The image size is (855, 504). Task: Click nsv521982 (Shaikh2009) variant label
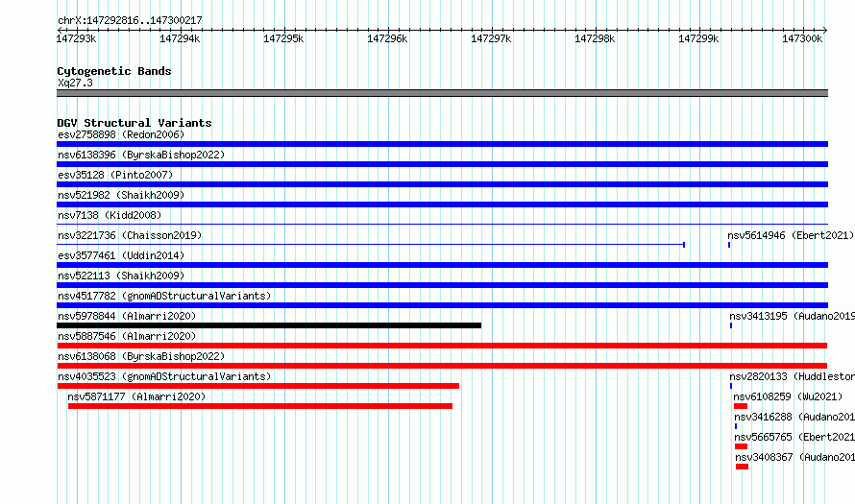[121, 195]
